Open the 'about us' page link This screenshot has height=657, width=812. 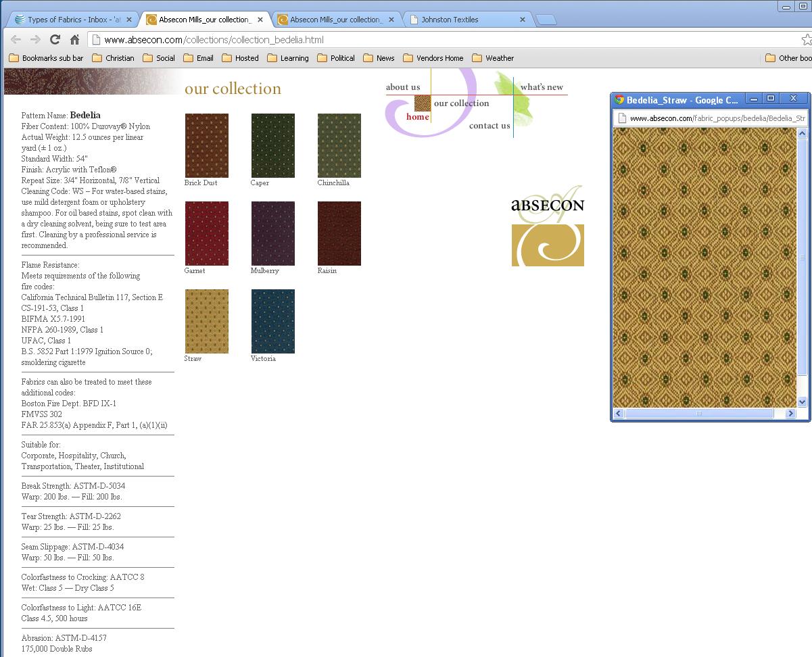[x=403, y=87]
